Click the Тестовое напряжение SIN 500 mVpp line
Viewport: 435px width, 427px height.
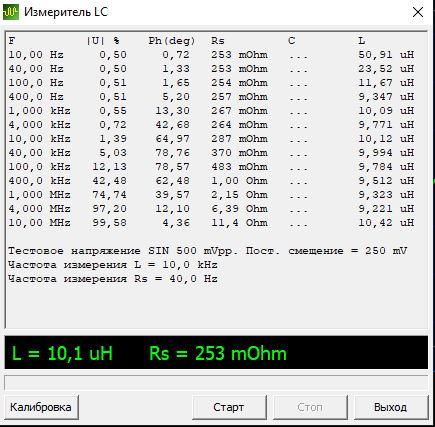click(207, 251)
